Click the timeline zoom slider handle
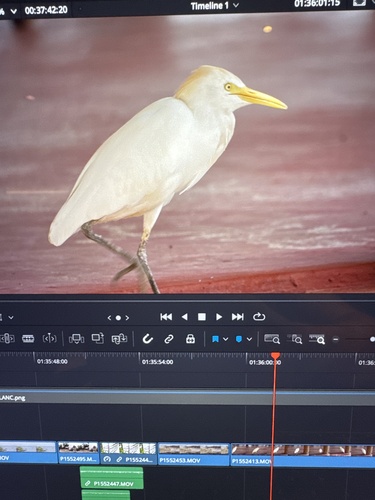 point(372,339)
